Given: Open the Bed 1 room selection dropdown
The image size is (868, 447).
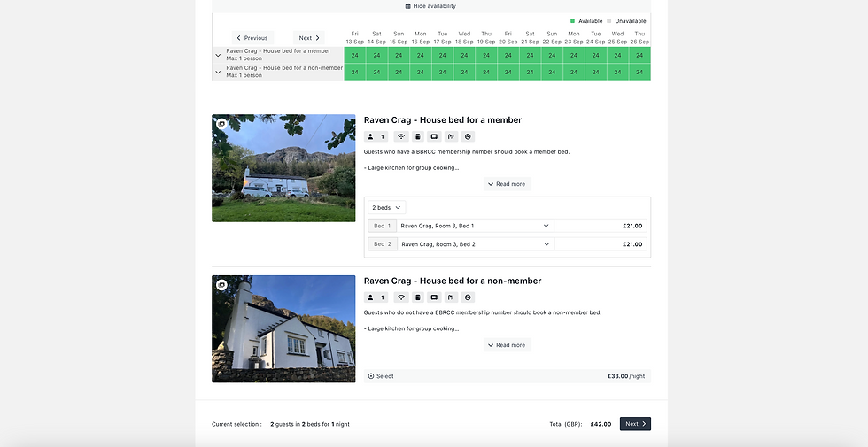Looking at the screenshot, I should point(475,226).
